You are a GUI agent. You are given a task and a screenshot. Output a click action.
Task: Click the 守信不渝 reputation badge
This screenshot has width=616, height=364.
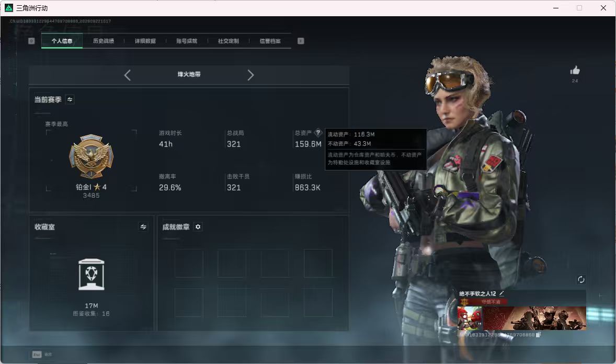click(483, 302)
